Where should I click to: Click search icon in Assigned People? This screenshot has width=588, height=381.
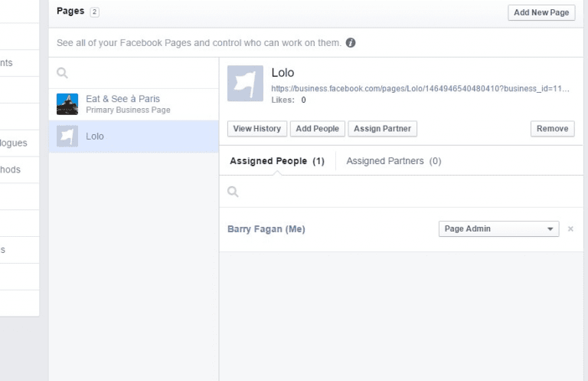click(x=233, y=192)
